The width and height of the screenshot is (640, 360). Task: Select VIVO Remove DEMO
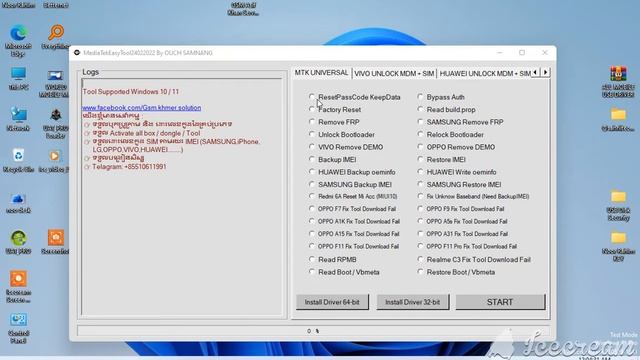[312, 147]
